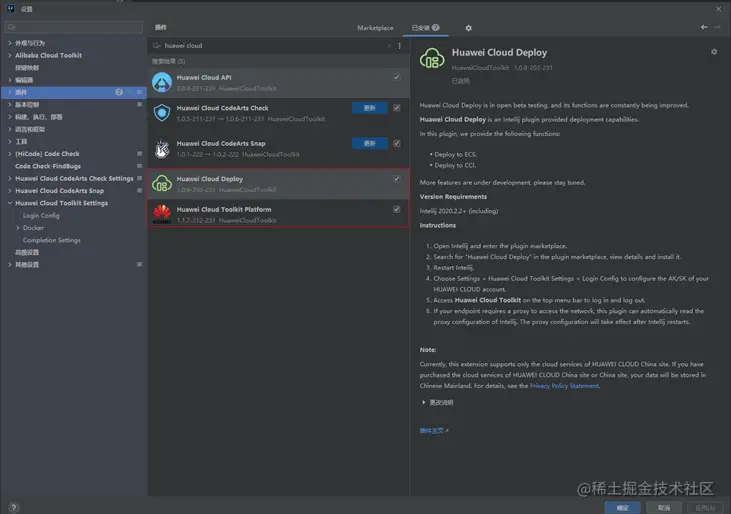Click the settings search field at top left

click(x=74, y=27)
